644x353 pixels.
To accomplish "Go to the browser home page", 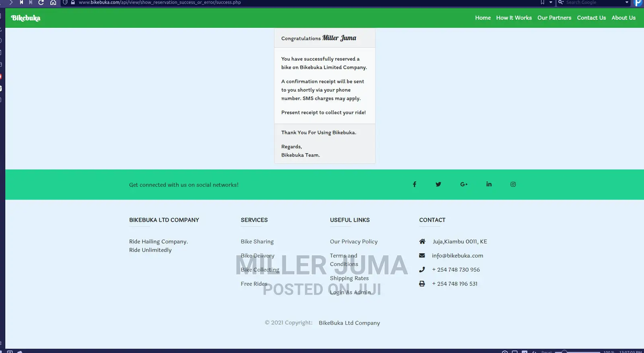I will pos(53,2).
